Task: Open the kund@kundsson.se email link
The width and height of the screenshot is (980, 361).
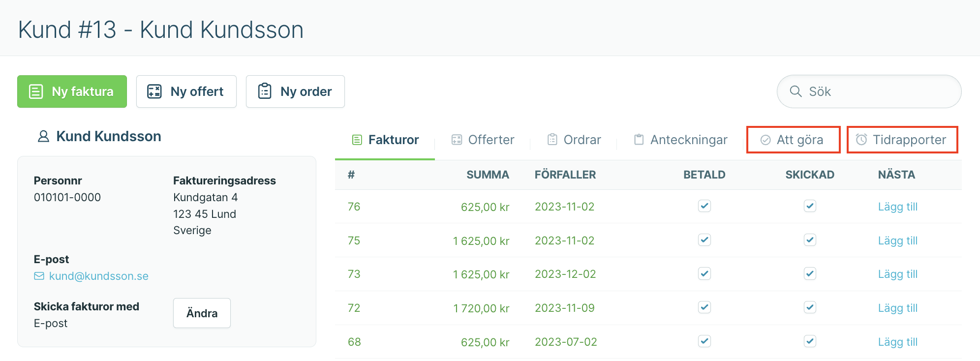Action: pyautogui.click(x=99, y=276)
